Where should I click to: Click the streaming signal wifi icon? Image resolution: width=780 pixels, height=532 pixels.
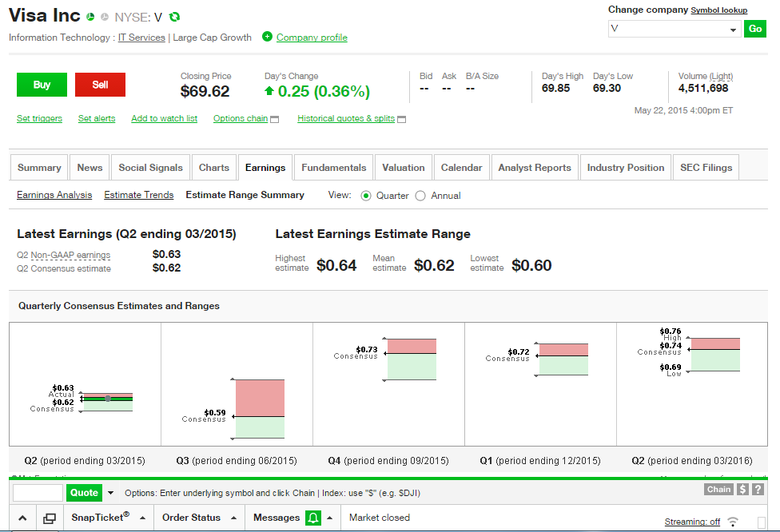pos(733,522)
